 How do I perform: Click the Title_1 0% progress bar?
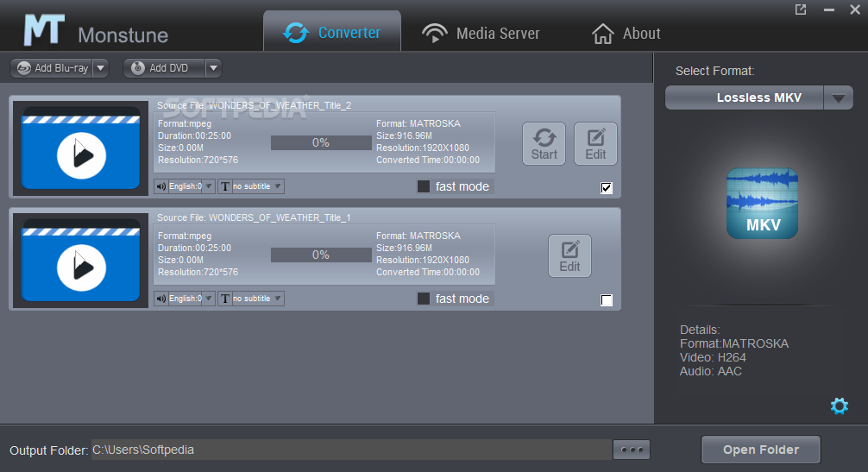[321, 255]
